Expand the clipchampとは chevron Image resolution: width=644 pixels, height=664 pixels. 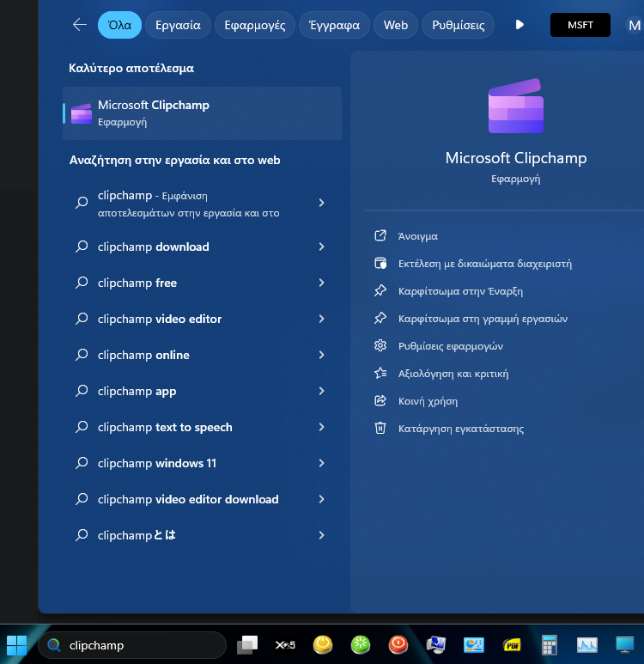[x=321, y=535]
